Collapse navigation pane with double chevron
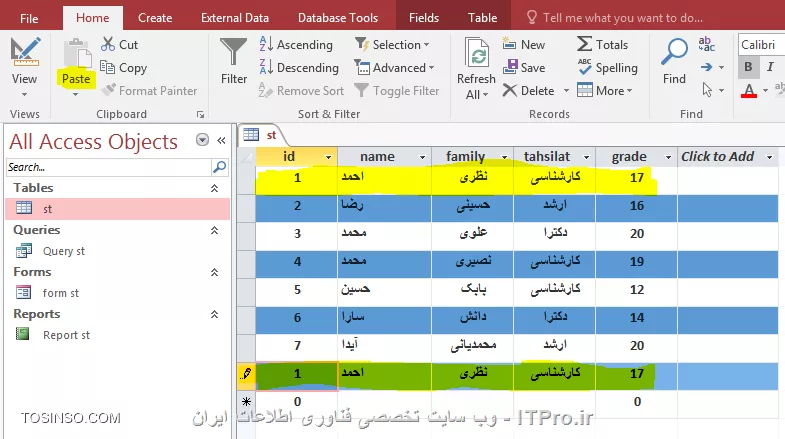Image resolution: width=785 pixels, height=439 pixels. 221,141
